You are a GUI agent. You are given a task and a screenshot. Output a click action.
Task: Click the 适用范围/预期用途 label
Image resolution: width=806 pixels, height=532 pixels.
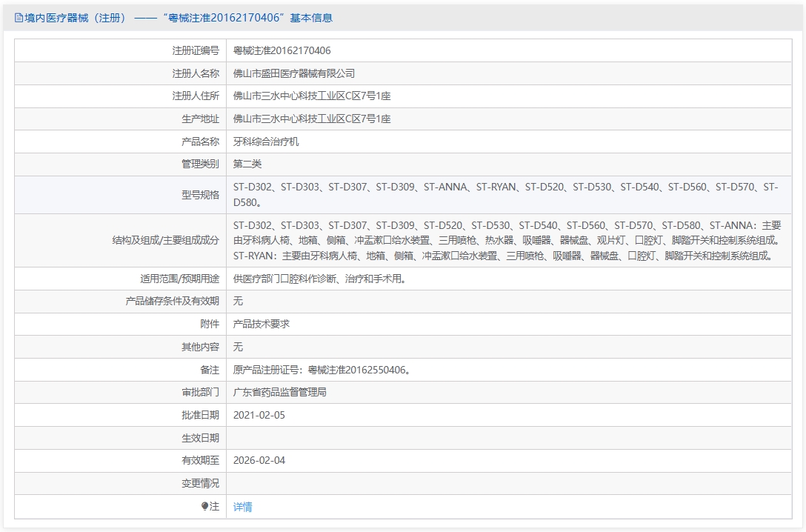[x=179, y=279]
